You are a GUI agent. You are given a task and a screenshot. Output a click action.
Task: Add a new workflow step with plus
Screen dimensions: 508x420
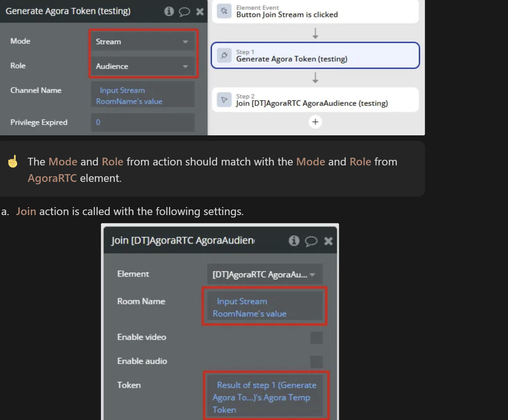[315, 122]
